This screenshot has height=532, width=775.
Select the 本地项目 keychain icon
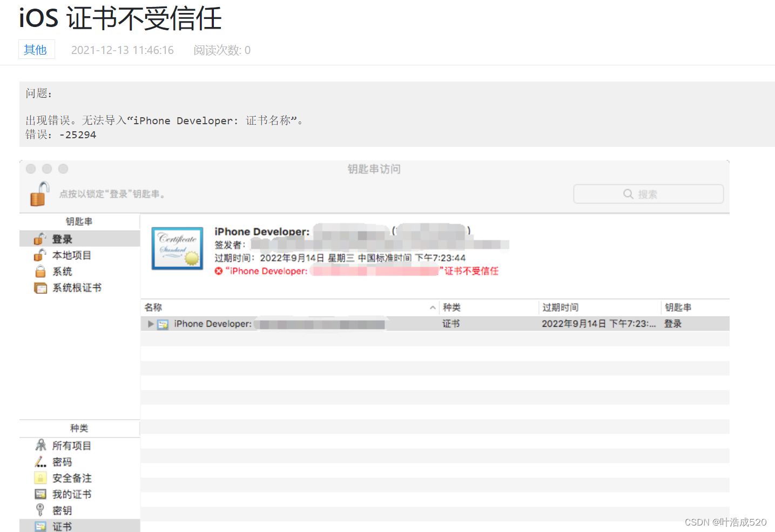coord(40,255)
